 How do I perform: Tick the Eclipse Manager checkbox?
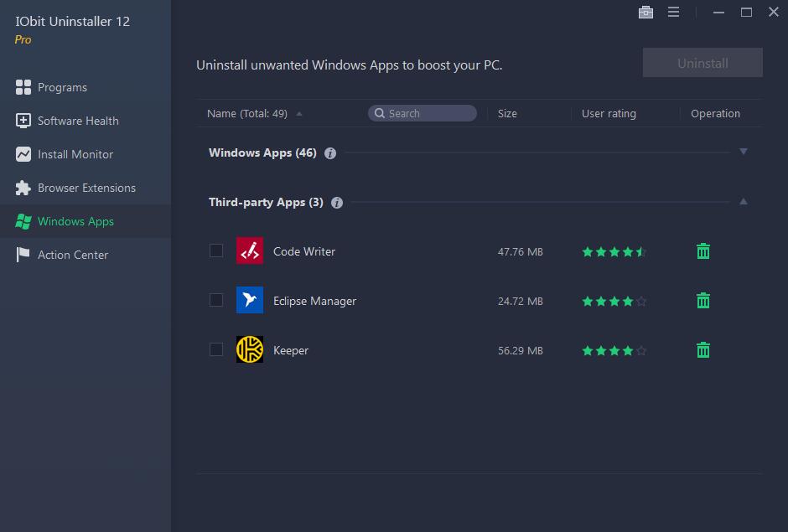[x=216, y=300]
